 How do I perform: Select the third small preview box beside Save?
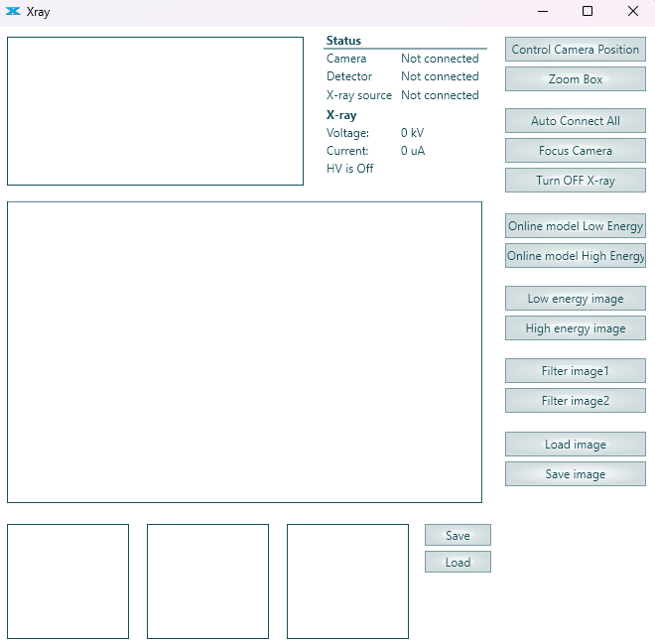[x=347, y=581]
